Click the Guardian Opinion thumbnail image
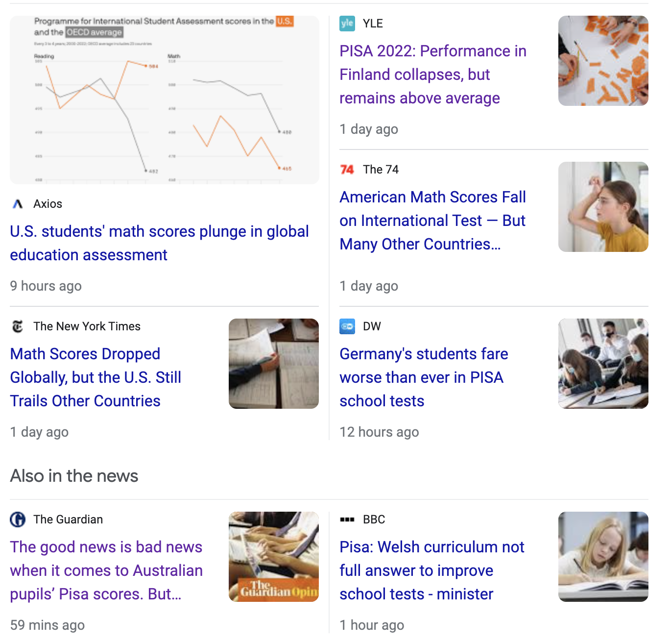Screen dimensions: 670x644 coord(273,557)
